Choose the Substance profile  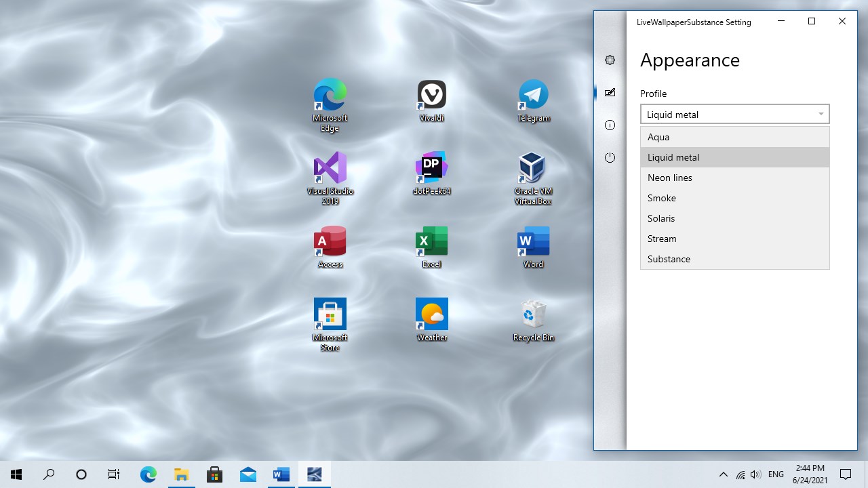pos(734,259)
